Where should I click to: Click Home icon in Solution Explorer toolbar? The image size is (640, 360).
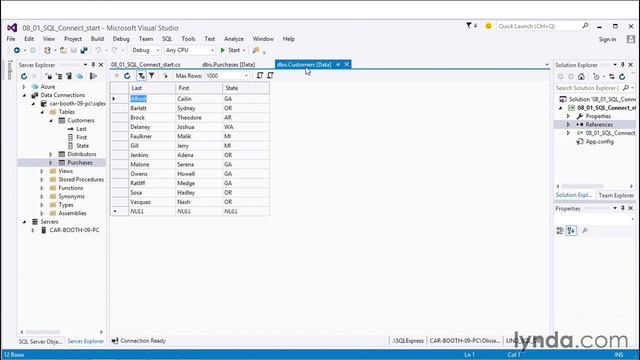tap(581, 76)
